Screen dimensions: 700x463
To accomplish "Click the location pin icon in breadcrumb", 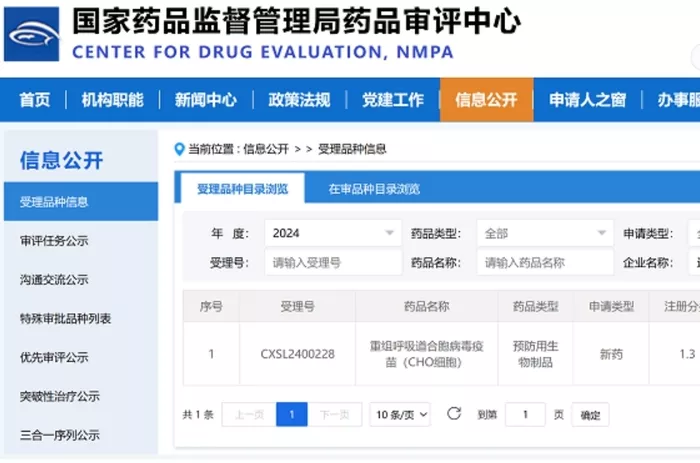I will [179, 149].
